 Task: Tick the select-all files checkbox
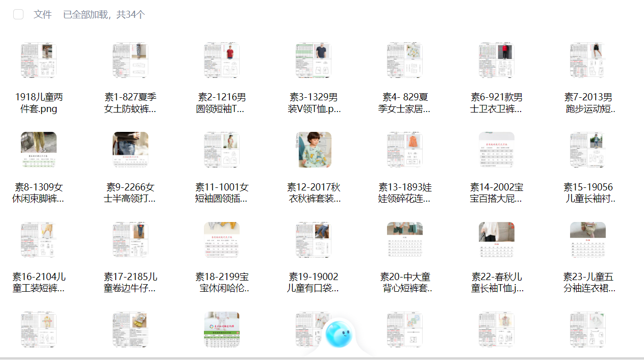click(x=18, y=14)
